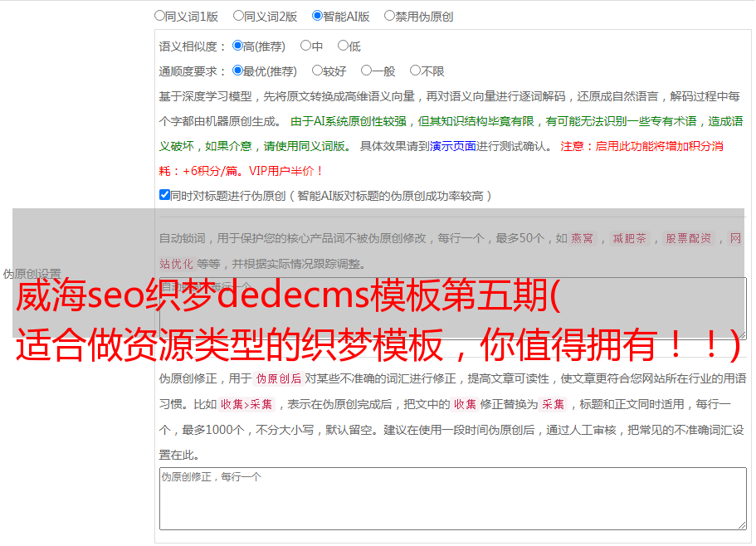
Task: Set 通顺度要求 to 最优(推荐)
Action: 237,71
